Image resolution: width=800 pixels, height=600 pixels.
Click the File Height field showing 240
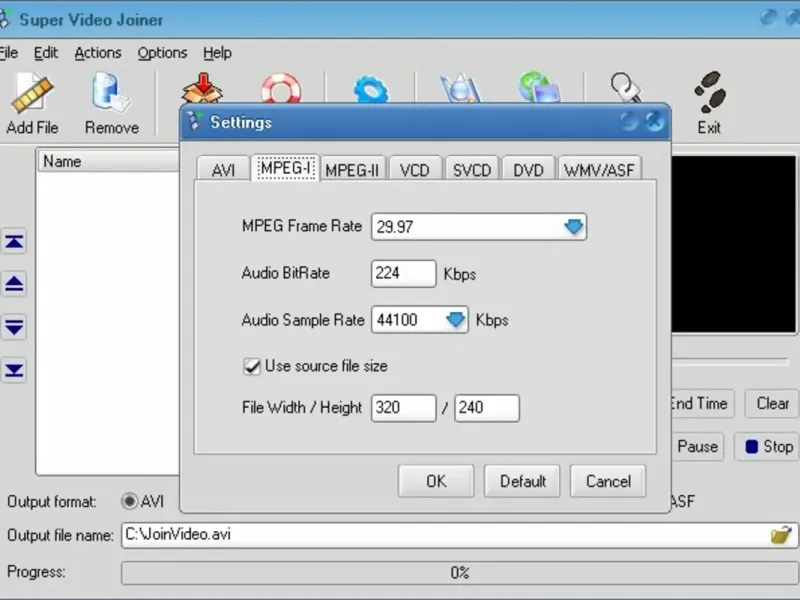[x=487, y=408]
